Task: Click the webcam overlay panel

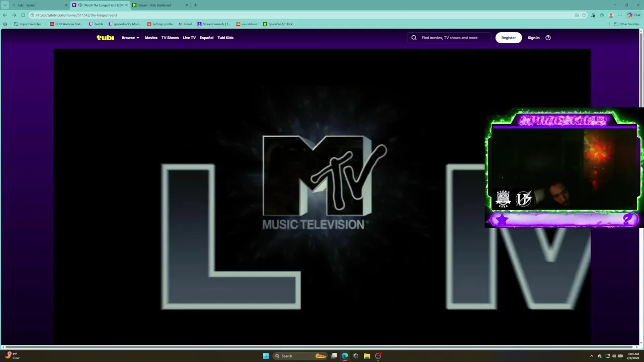Action: click(563, 169)
